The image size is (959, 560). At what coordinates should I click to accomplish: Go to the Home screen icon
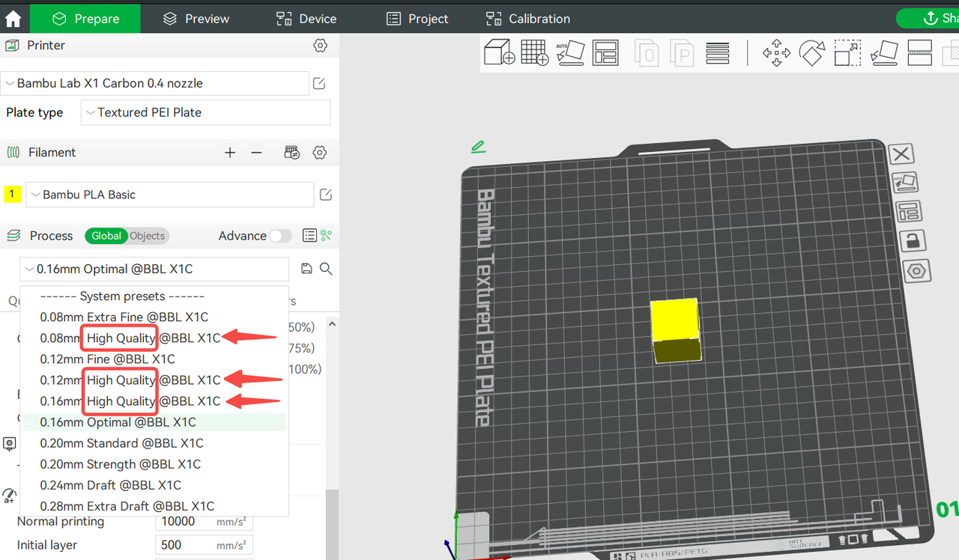pyautogui.click(x=13, y=19)
